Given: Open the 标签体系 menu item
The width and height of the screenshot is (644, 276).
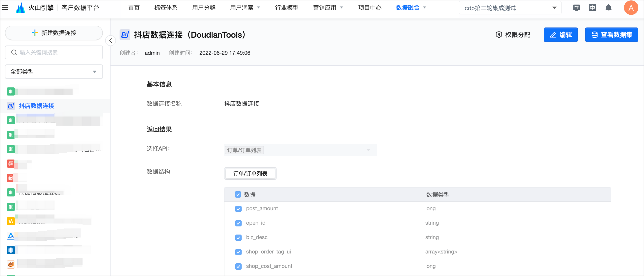Looking at the screenshot, I should pos(166,8).
